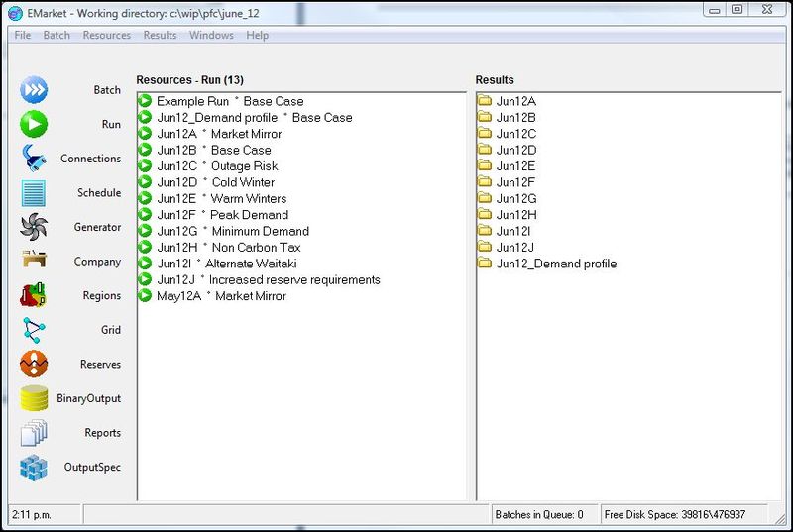
Task: Open the Results menu
Action: [160, 35]
